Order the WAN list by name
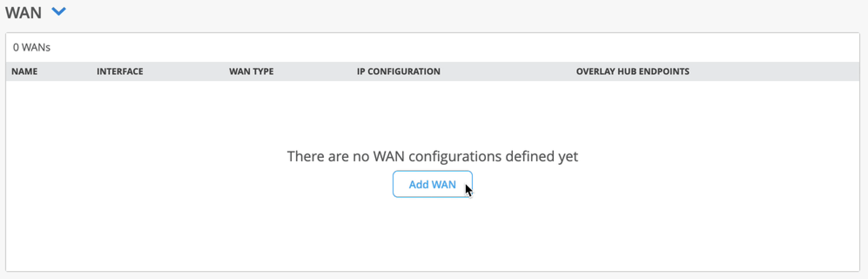The height and width of the screenshot is (279, 868). coord(24,71)
